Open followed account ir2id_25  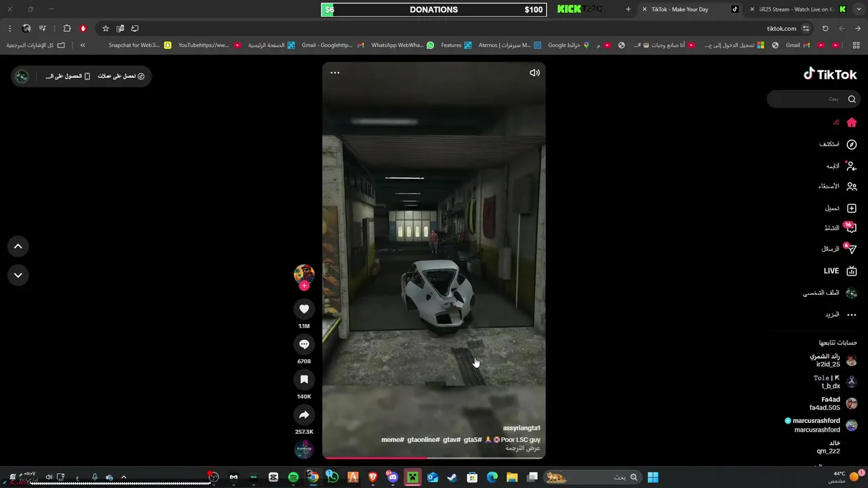[833, 360]
